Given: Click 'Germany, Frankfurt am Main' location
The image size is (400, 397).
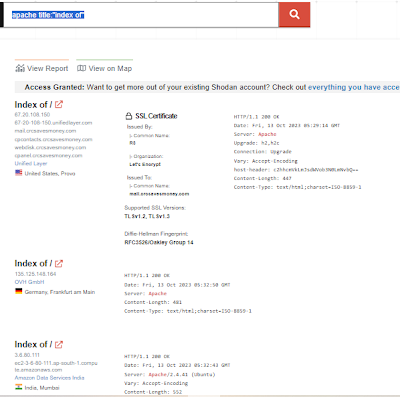Looking at the screenshot, I should click(60, 292).
